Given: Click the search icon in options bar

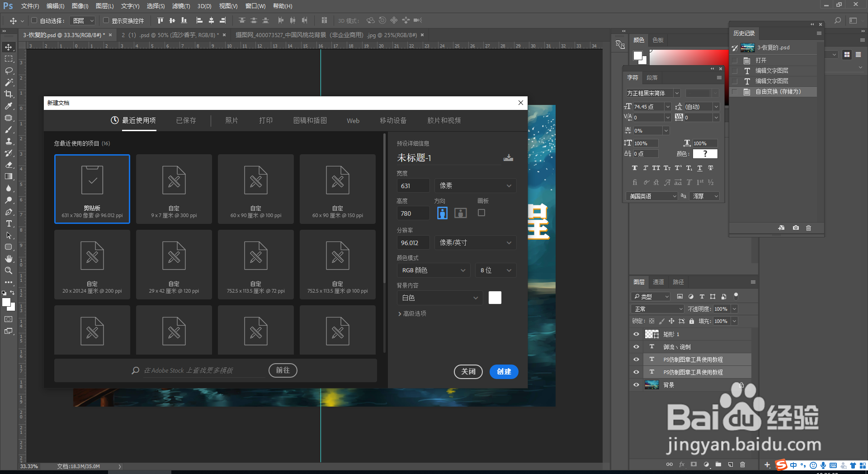Looking at the screenshot, I should 838,20.
